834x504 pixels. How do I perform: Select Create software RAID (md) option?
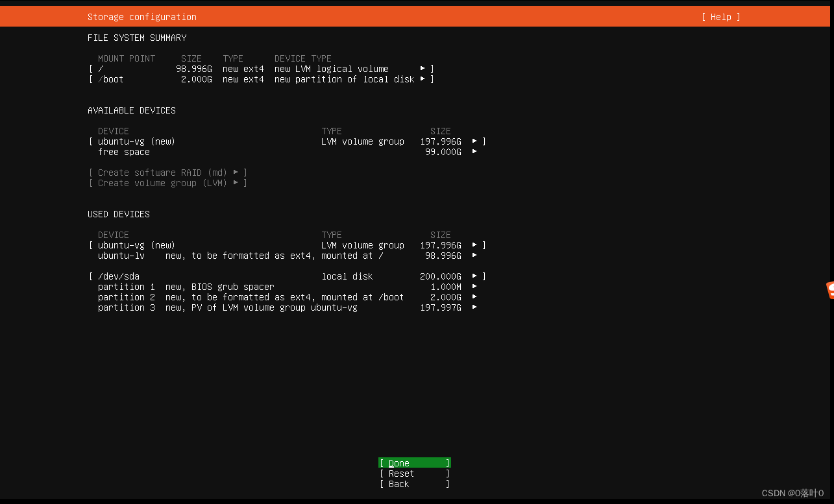pos(167,173)
